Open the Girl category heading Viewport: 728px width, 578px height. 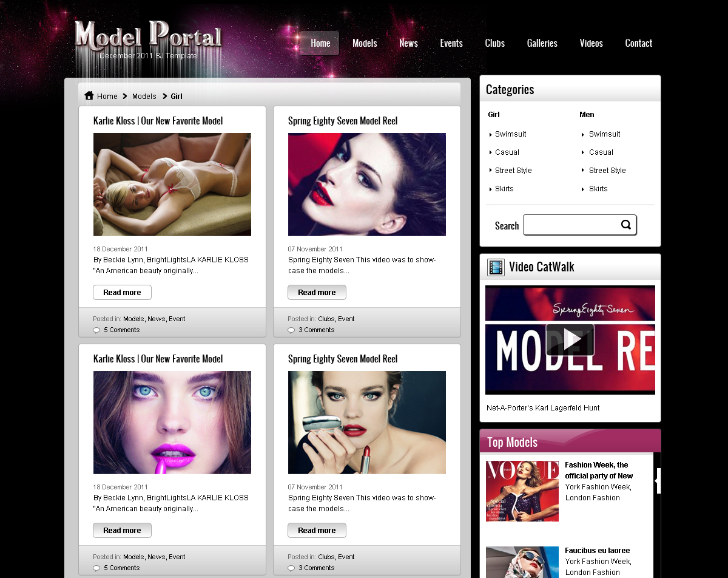(494, 115)
